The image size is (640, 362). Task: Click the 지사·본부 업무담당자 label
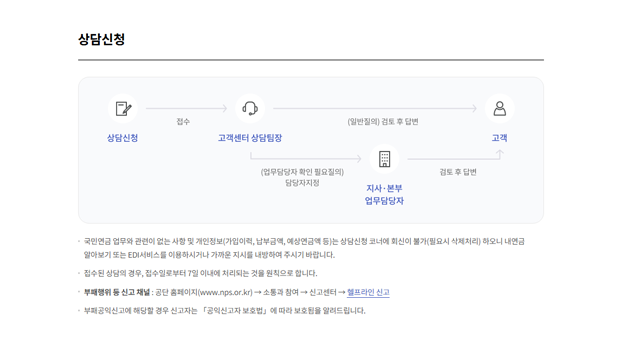(384, 194)
